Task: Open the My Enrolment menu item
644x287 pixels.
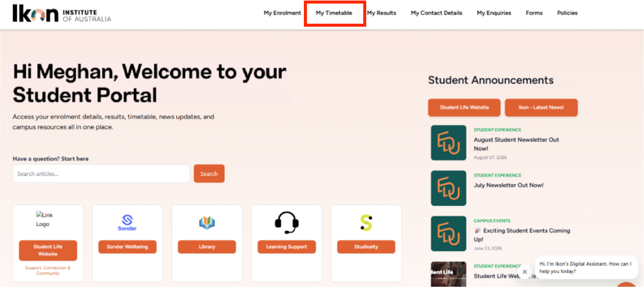Action: [282, 13]
